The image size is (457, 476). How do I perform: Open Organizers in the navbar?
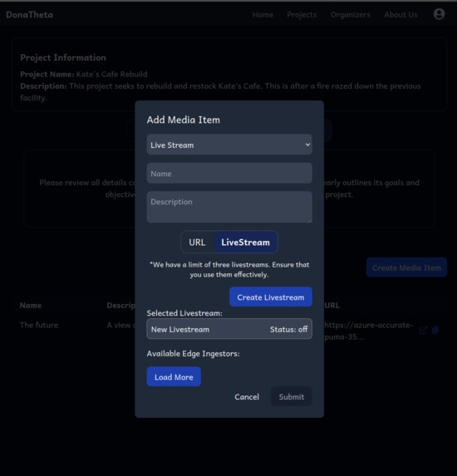350,15
